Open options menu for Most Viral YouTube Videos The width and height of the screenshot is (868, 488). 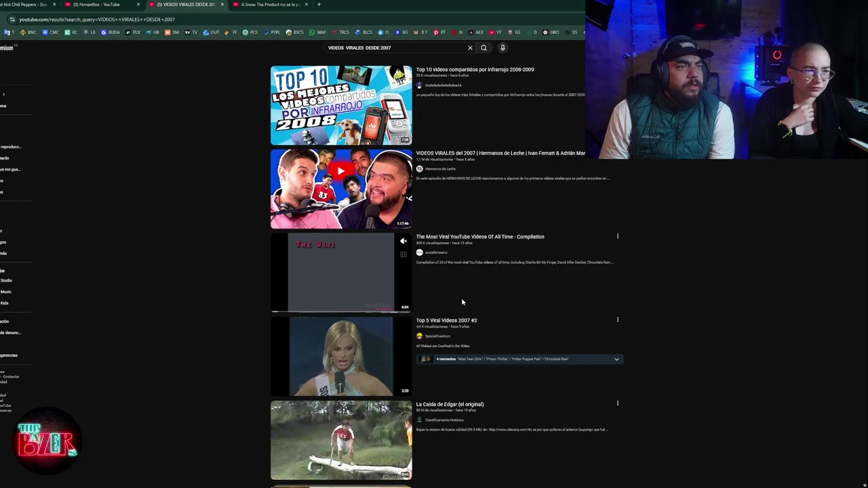click(x=617, y=236)
